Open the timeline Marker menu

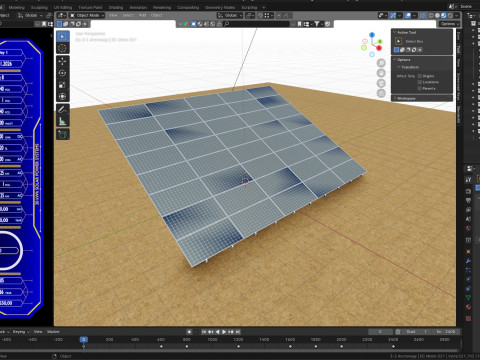pos(53,332)
